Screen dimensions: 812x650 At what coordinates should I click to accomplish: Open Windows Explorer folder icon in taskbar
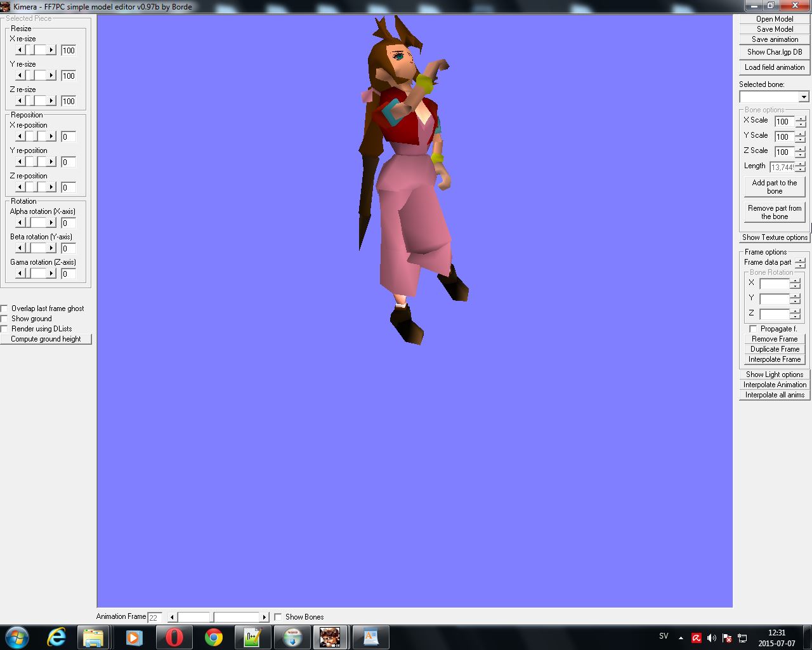93,637
